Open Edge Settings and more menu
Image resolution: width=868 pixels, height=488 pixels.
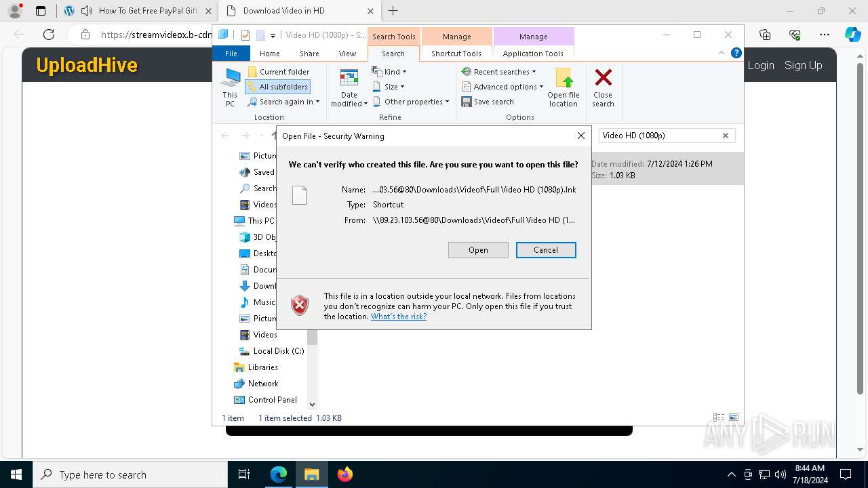(825, 35)
